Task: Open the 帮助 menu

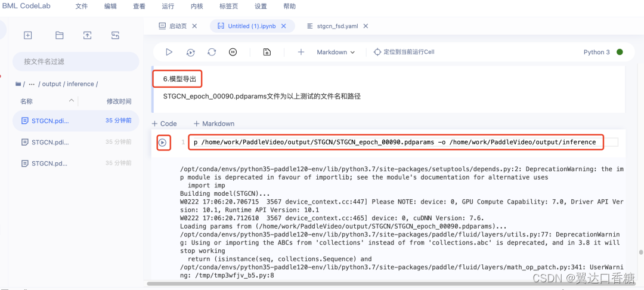Action: click(289, 7)
